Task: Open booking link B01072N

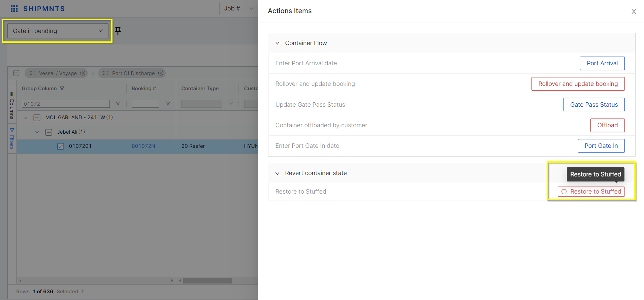Action: [x=143, y=146]
